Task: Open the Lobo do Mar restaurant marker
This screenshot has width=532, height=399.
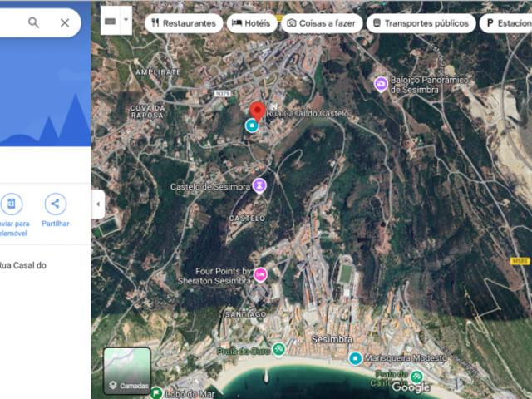Action: point(156,393)
